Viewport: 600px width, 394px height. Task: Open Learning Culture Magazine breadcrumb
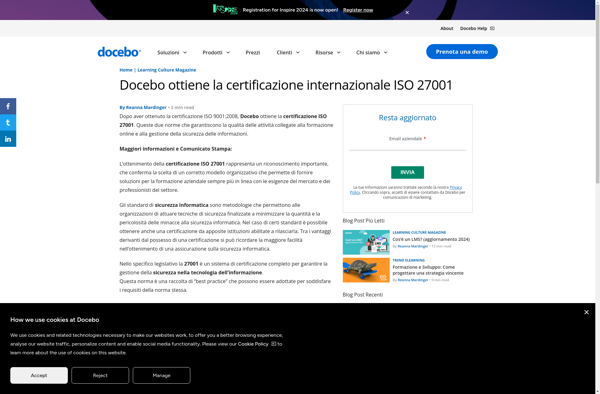click(x=167, y=70)
